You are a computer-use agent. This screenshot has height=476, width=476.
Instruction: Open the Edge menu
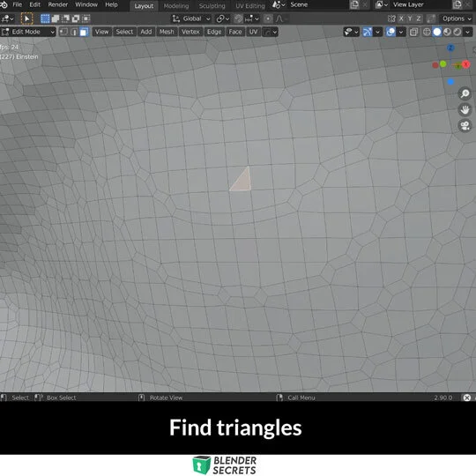click(x=214, y=32)
